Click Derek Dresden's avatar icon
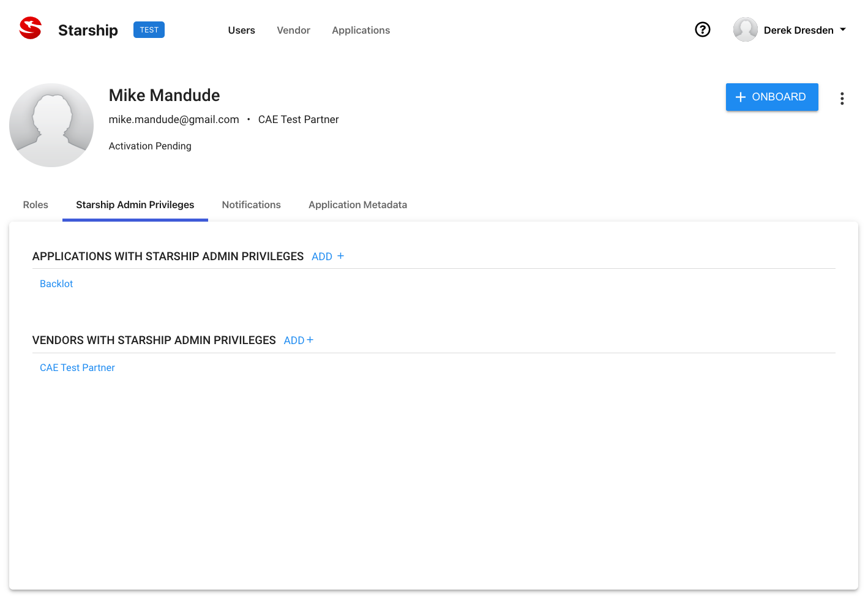 coord(745,29)
